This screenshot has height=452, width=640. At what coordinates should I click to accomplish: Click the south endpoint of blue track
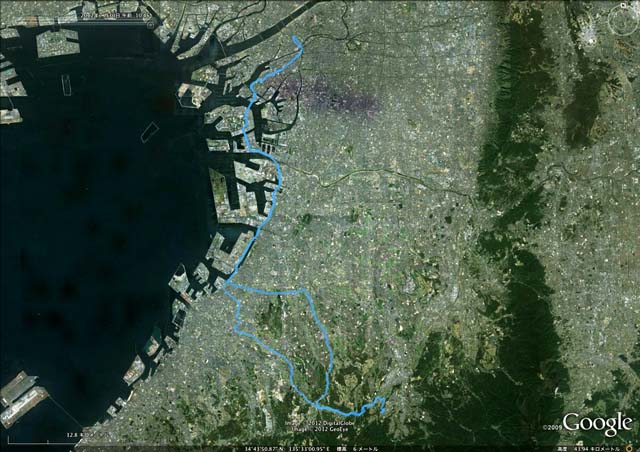[382, 412]
